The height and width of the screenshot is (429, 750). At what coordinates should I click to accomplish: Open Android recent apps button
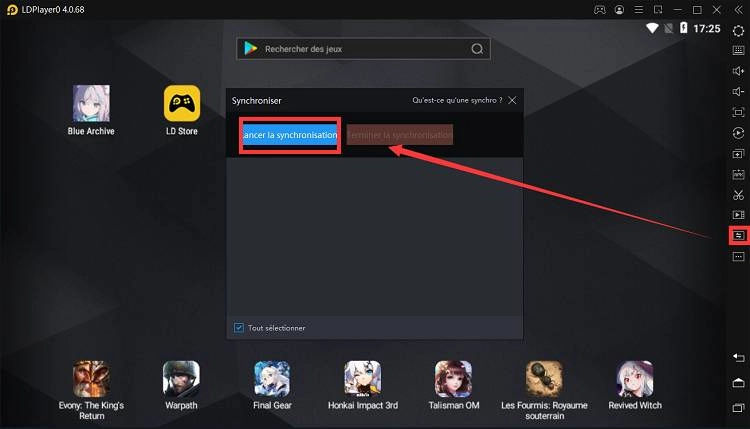tap(739, 408)
